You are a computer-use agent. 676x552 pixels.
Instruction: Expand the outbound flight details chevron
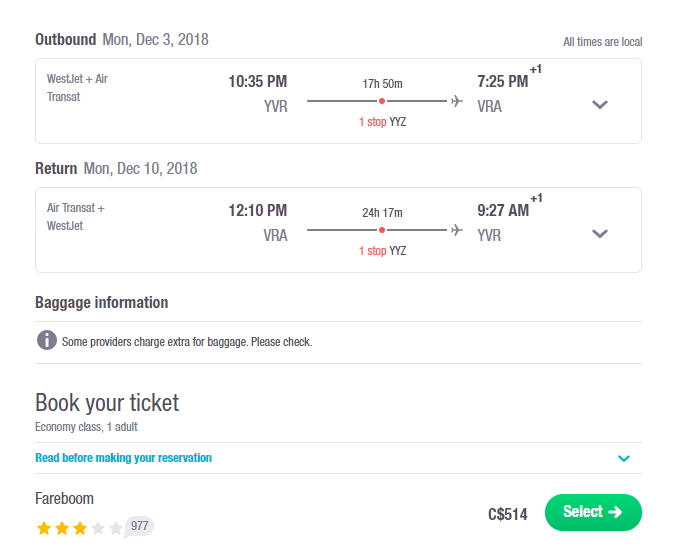click(x=600, y=104)
